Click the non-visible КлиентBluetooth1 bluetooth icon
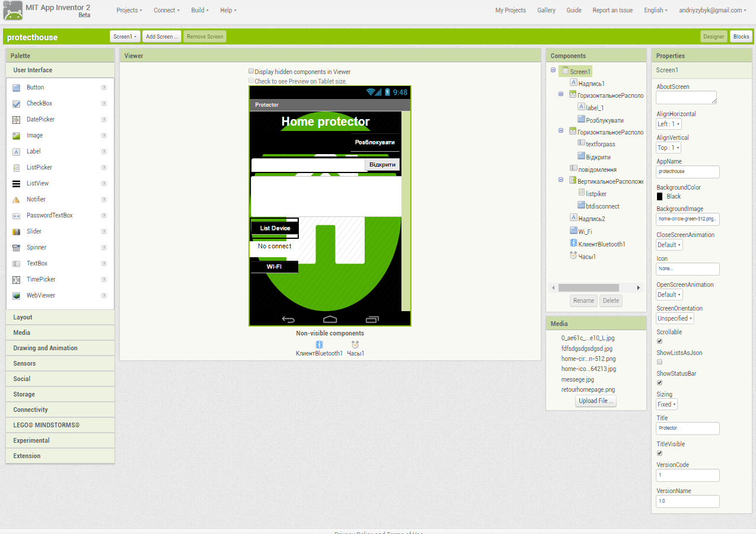This screenshot has width=756, height=534. pyautogui.click(x=318, y=344)
